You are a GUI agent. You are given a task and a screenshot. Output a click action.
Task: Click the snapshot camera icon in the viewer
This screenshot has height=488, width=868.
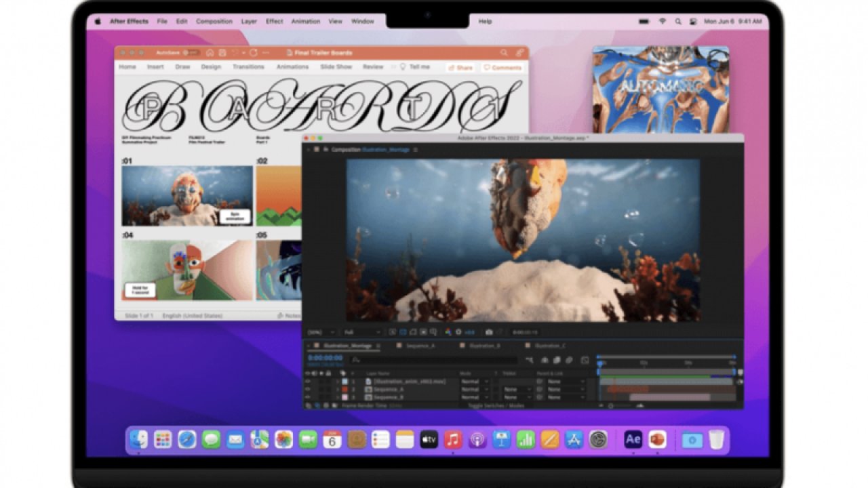click(489, 332)
